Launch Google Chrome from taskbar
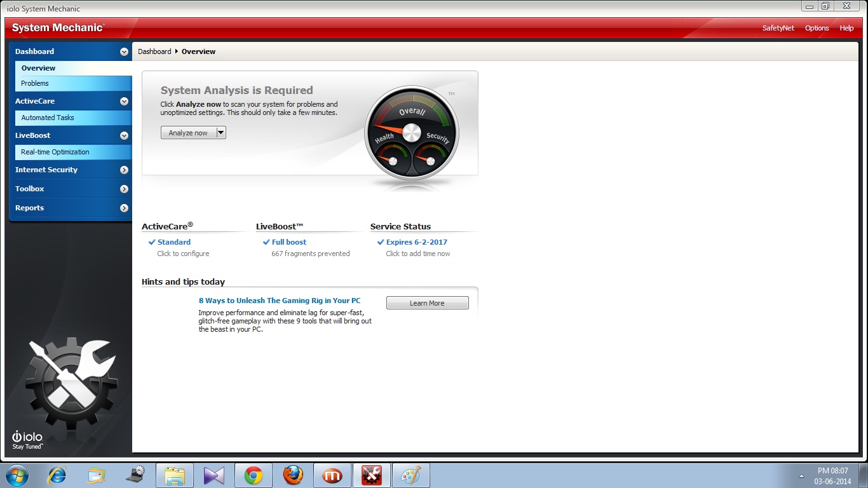 point(254,475)
